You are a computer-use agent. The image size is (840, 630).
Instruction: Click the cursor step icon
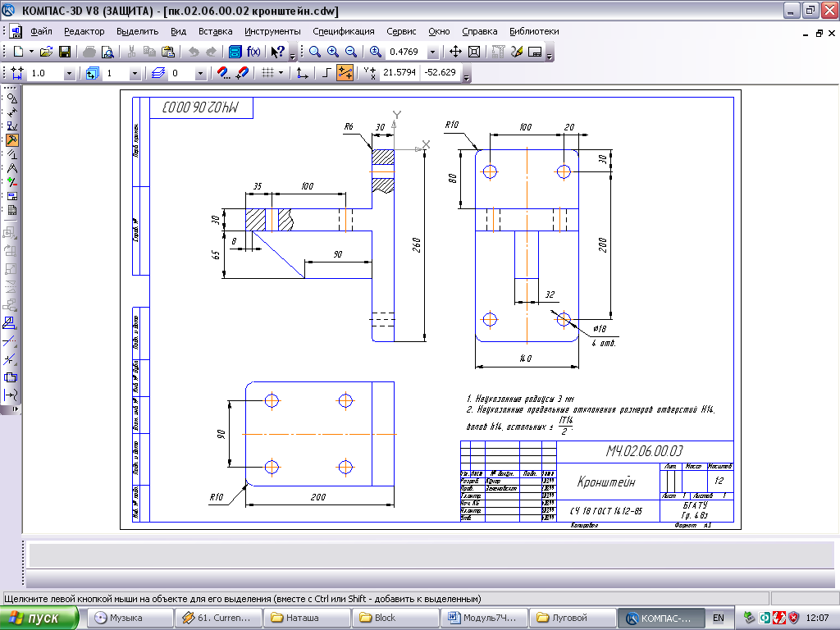point(17,73)
